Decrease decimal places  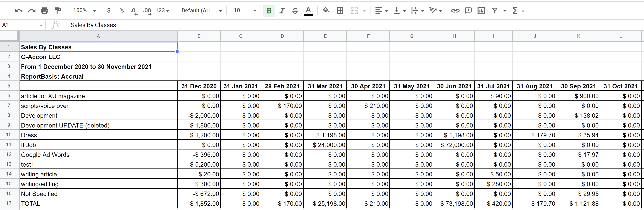coord(134,11)
